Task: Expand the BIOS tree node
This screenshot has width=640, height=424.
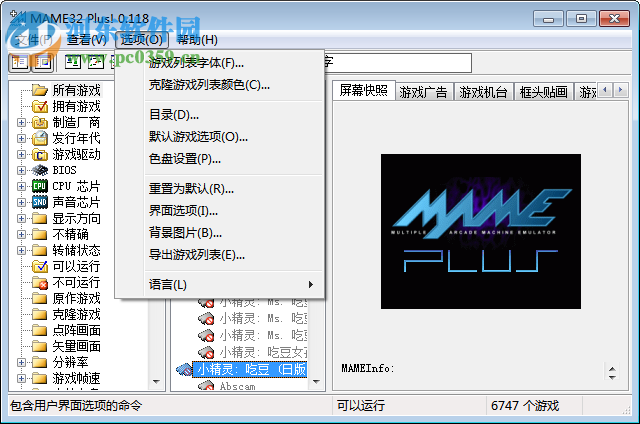Action: 21,170
